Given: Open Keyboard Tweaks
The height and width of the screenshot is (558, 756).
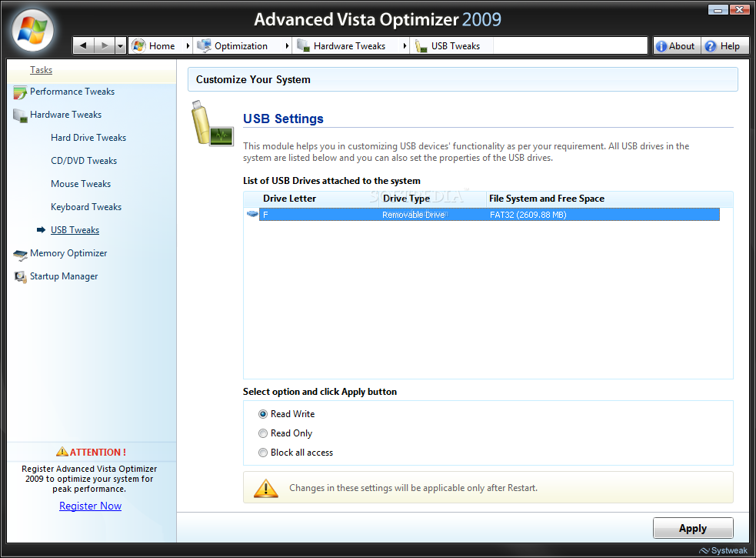Looking at the screenshot, I should pyautogui.click(x=86, y=207).
